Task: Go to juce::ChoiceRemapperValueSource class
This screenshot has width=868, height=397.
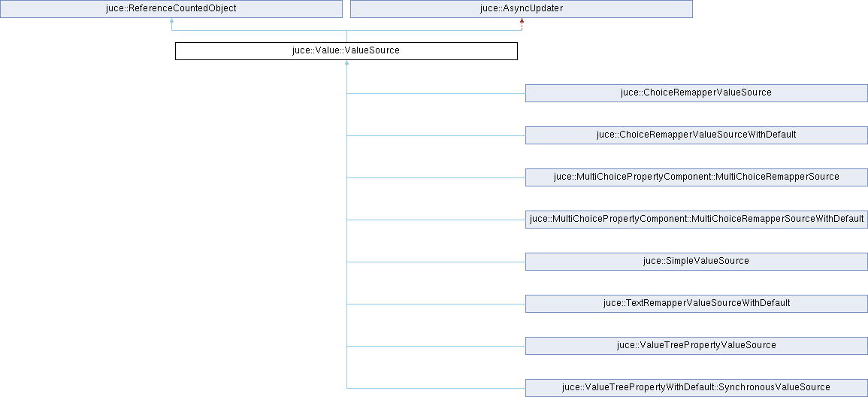Action: (696, 92)
